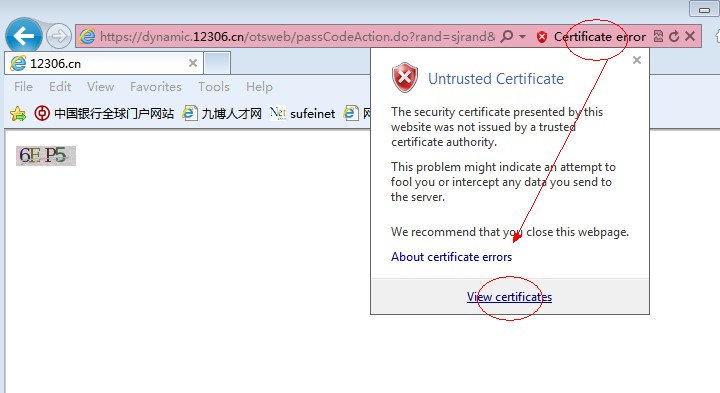Click the 'We recommend that you close this webpage' text
Image resolution: width=720 pixels, height=393 pixels.
510,232
